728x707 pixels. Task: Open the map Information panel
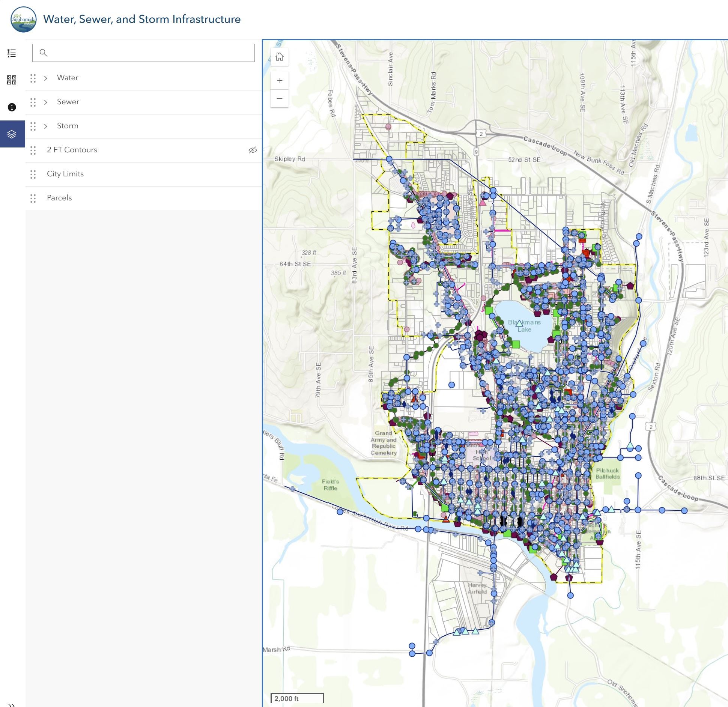pos(12,107)
